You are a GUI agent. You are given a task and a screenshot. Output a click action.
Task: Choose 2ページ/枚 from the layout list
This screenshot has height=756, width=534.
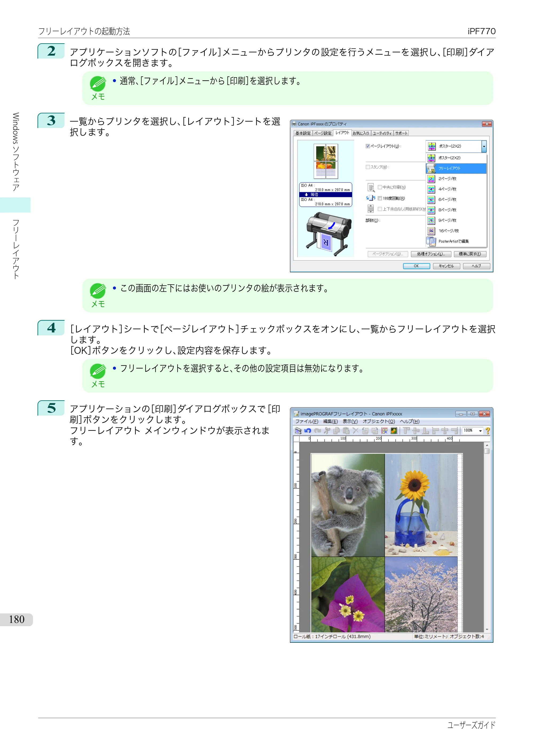point(456,179)
